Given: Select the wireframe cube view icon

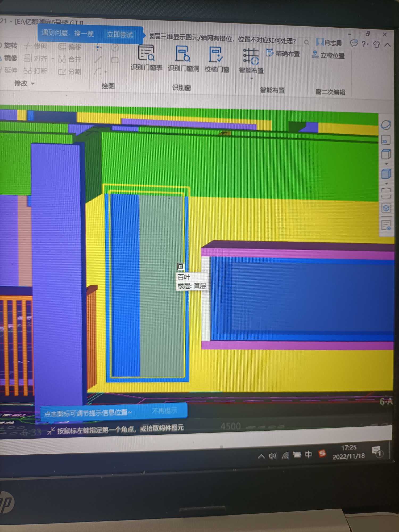Looking at the screenshot, I should click(386, 154).
